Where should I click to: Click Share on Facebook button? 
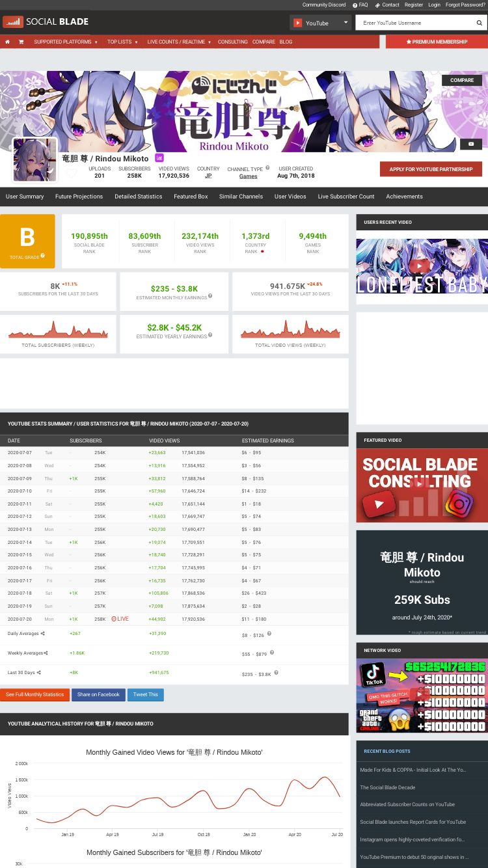click(98, 695)
